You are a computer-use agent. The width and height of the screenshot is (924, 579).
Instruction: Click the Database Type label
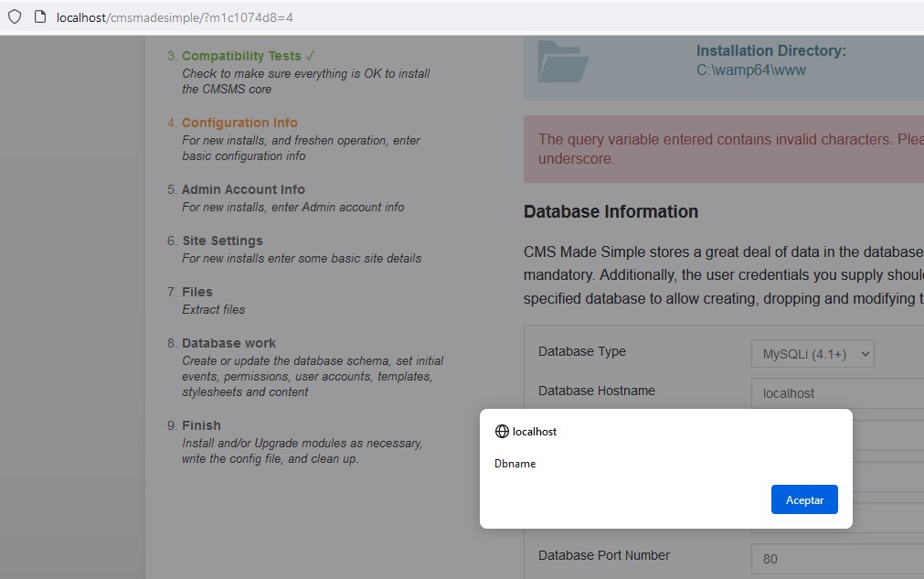581,351
